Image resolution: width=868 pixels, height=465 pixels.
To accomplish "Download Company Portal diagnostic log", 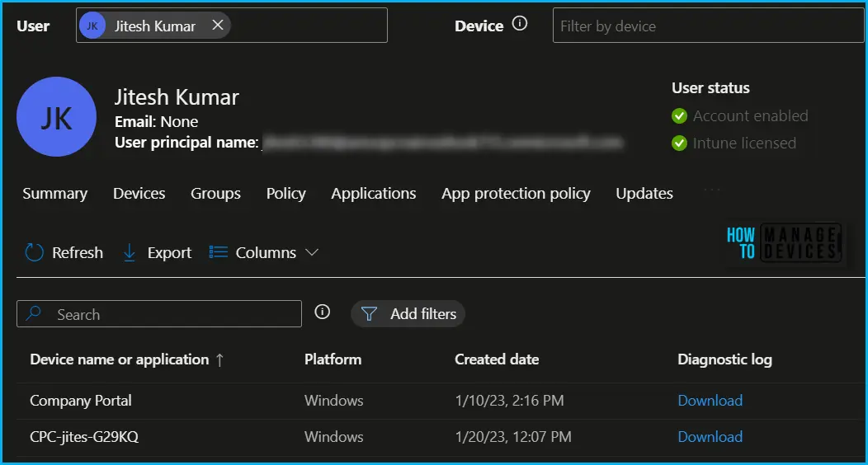I will [710, 401].
